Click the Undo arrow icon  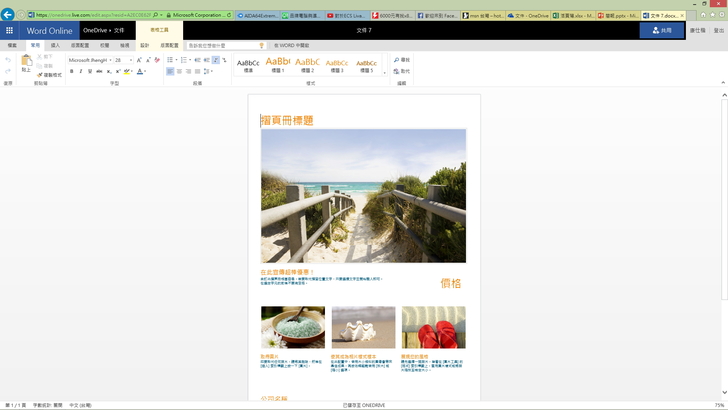8,60
